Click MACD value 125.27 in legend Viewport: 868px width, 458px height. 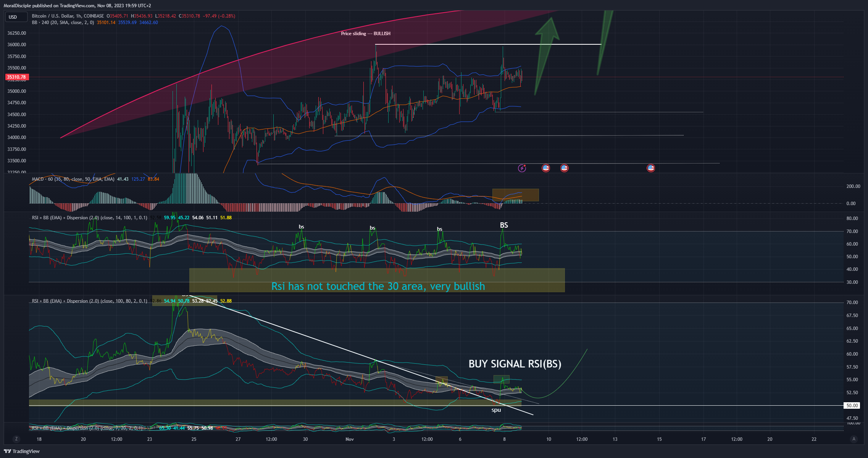[138, 179]
